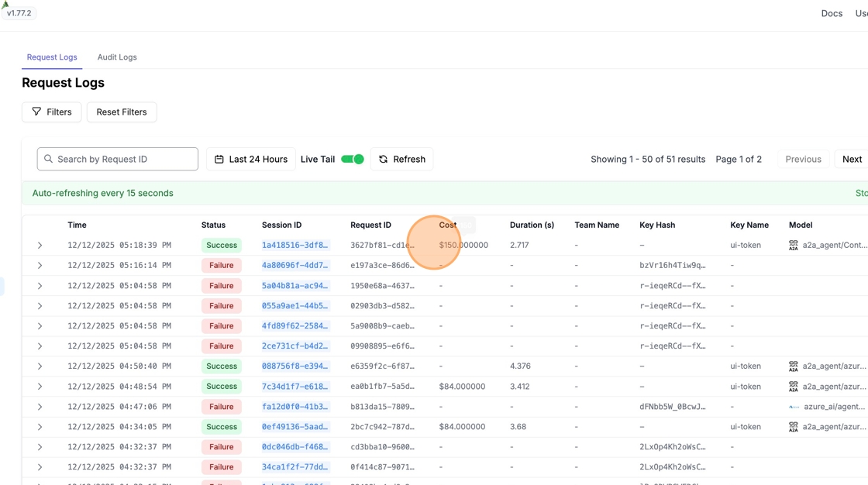Expand the 05:18:39 PM log row
Screen dimensions: 868x485
40,246
